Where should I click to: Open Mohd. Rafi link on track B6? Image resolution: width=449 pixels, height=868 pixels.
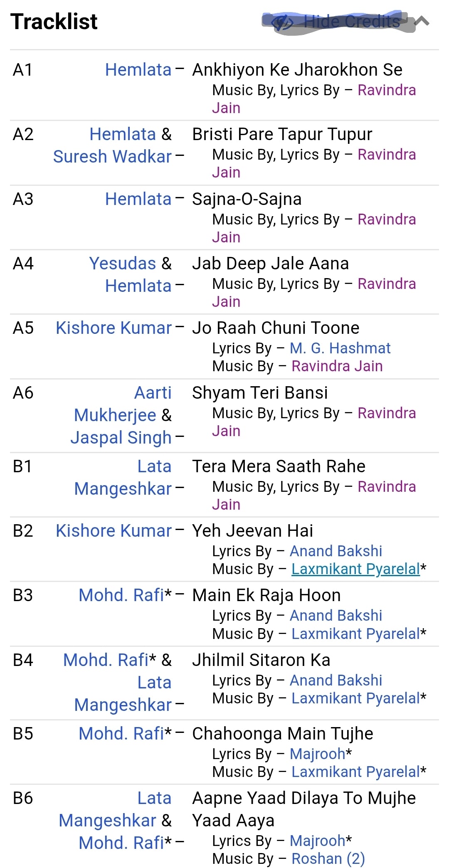tap(121, 843)
